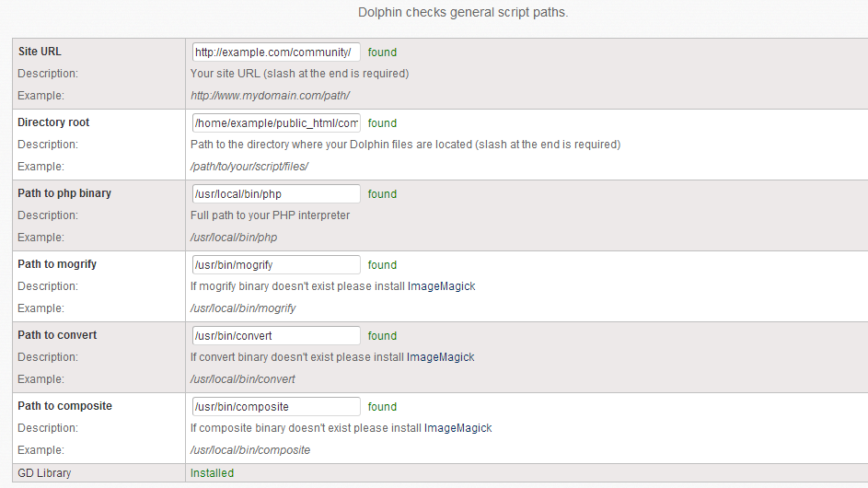Image resolution: width=868 pixels, height=488 pixels.
Task: Edit the Path to convert field
Action: point(276,336)
